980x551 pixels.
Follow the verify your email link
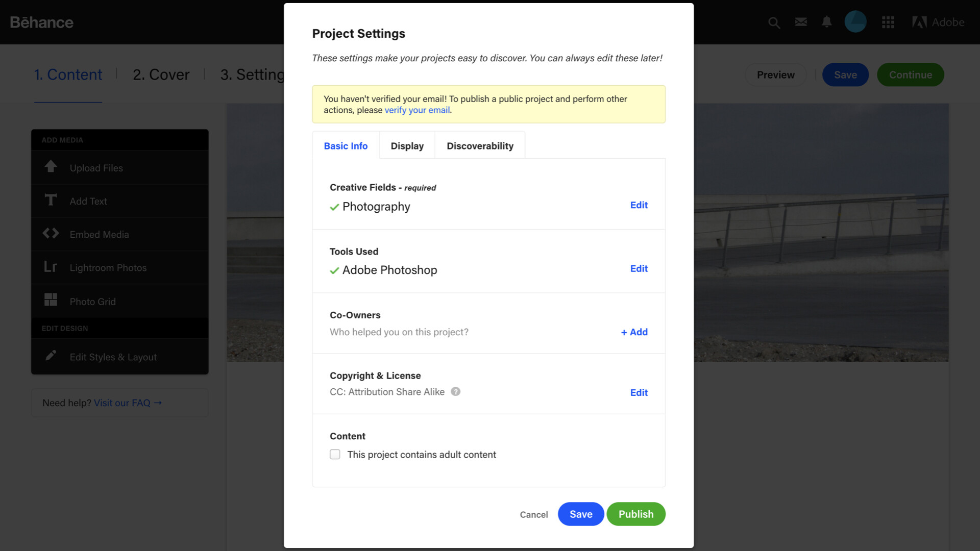click(x=417, y=110)
